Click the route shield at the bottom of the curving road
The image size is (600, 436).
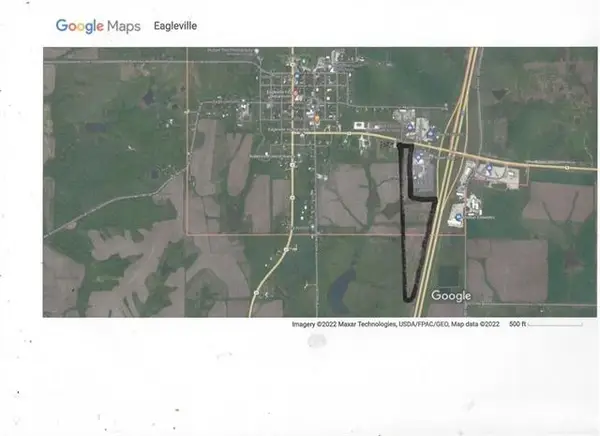click(x=256, y=293)
